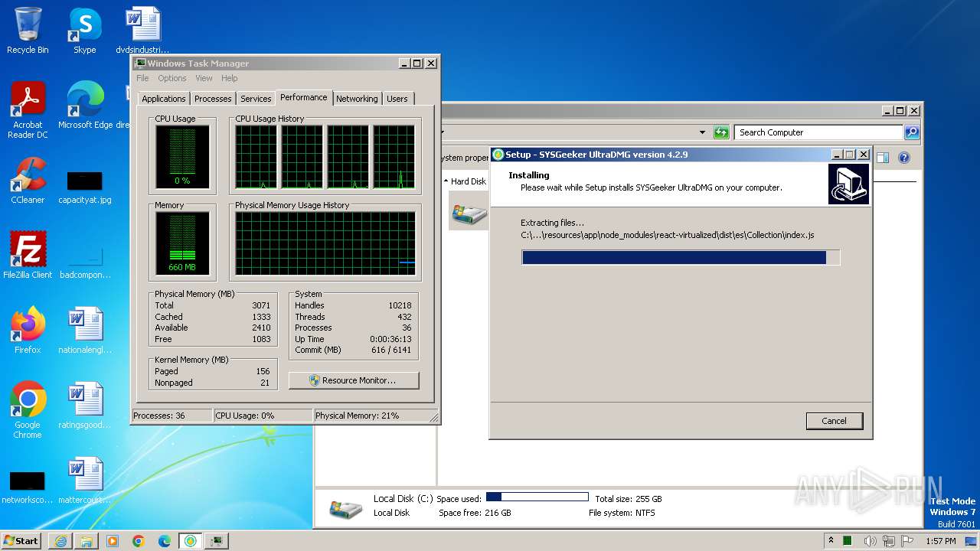Click the taskbar clock showing 1:57 PM

[940, 541]
